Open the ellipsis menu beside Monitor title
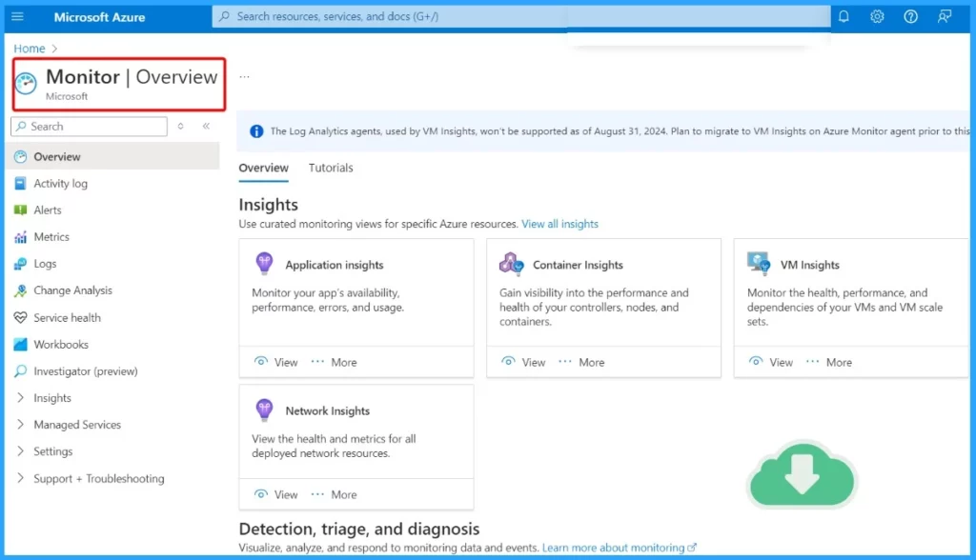Viewport: 976px width, 560px height. point(245,76)
